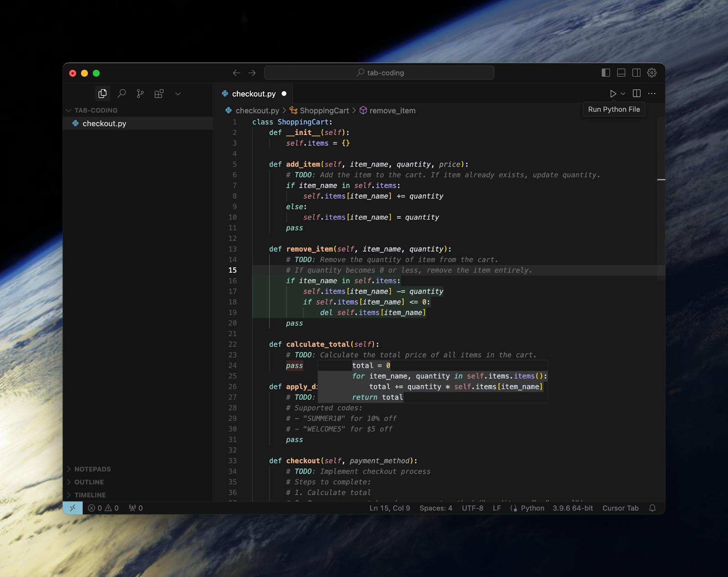Viewport: 728px width, 577px height.
Task: Open remote window button in status bar
Action: tap(73, 508)
